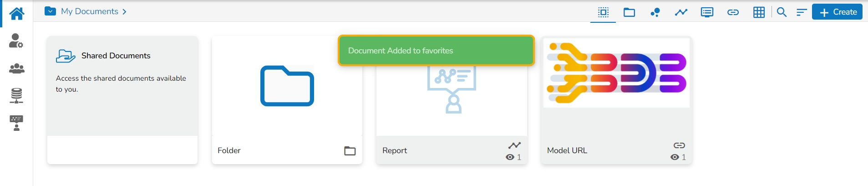868x186 pixels.
Task: Dismiss the Document Added to favorites notification
Action: click(436, 51)
